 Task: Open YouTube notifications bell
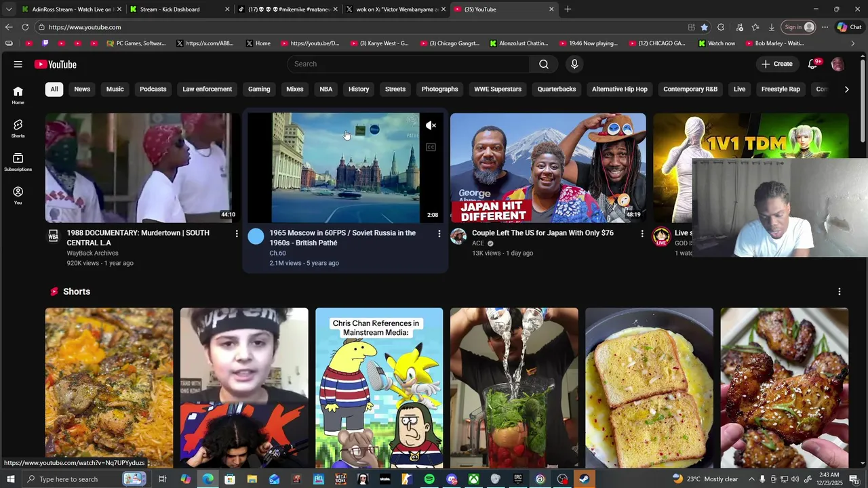pyautogui.click(x=814, y=64)
